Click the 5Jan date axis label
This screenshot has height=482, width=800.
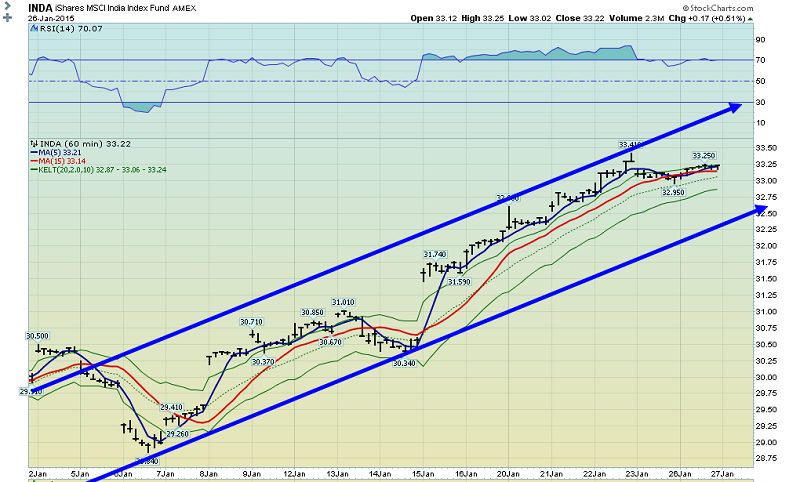[x=80, y=474]
